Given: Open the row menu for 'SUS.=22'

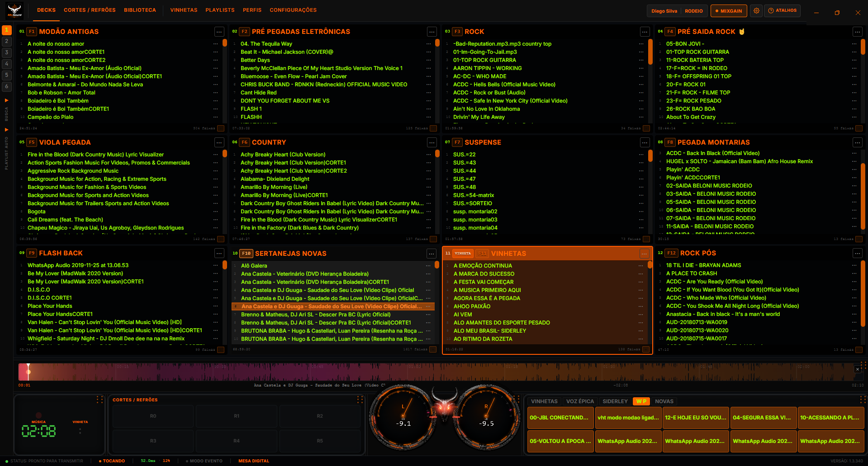Looking at the screenshot, I should 641,155.
